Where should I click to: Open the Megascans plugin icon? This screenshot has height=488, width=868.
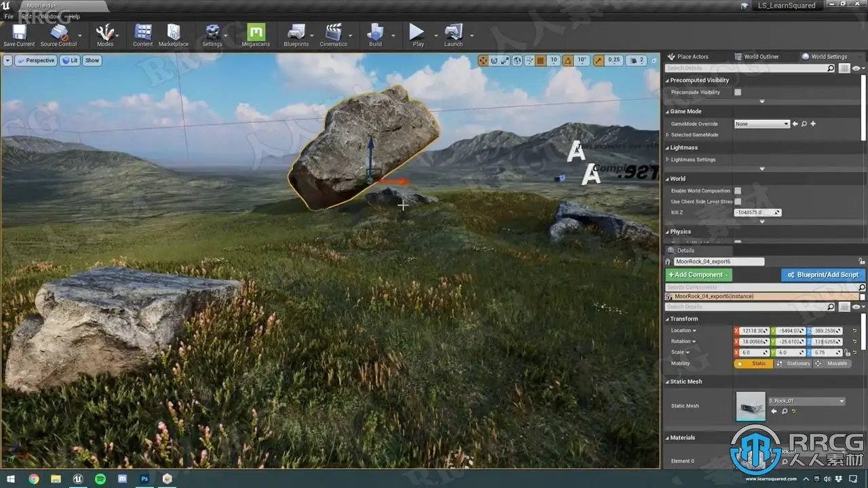[x=256, y=33]
